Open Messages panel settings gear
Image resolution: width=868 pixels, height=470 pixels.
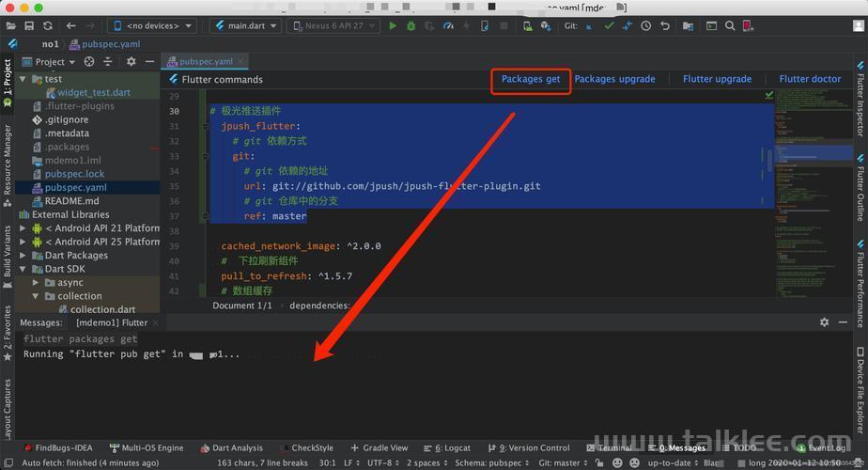pos(824,322)
